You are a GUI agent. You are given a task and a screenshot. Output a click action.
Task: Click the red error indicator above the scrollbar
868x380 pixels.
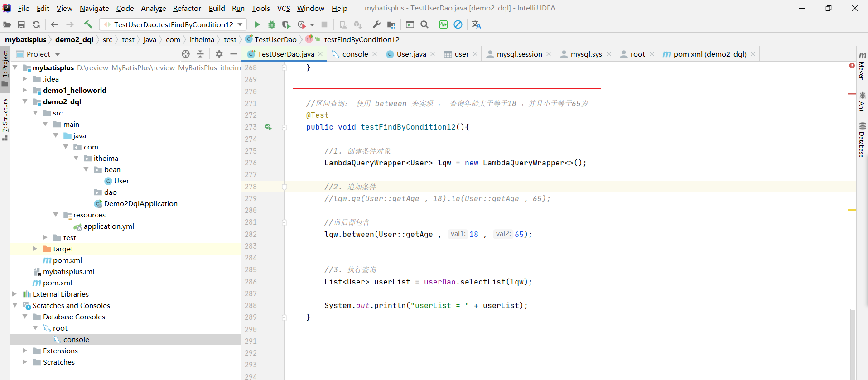(852, 66)
